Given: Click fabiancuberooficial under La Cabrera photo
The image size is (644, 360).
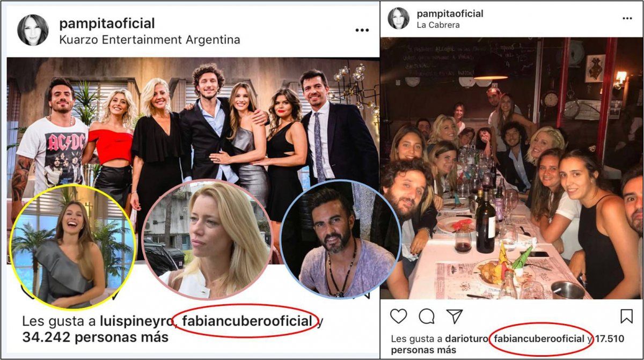Looking at the screenshot, I should (x=539, y=339).
